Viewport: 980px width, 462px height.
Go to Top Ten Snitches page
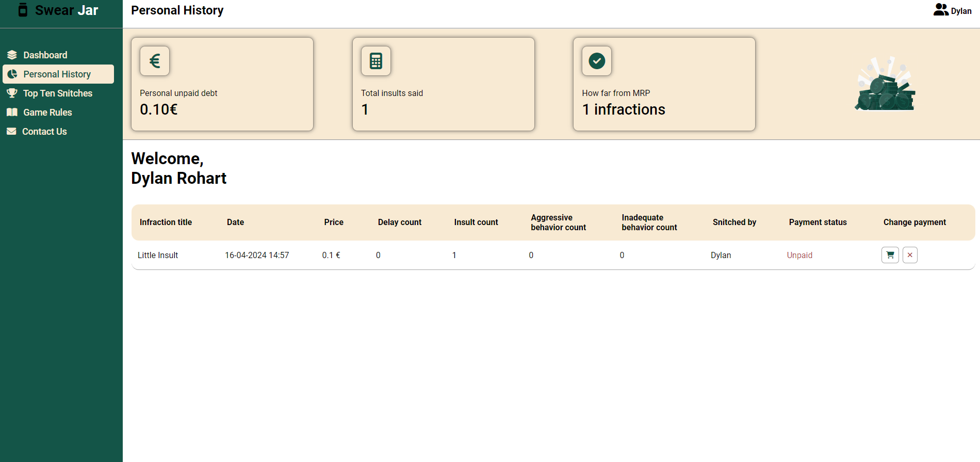57,93
